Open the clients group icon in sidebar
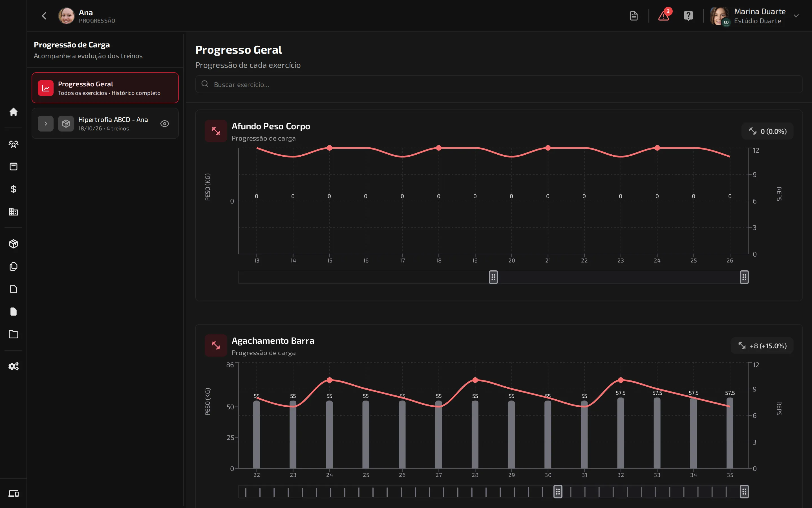The width and height of the screenshot is (812, 508). point(14,144)
